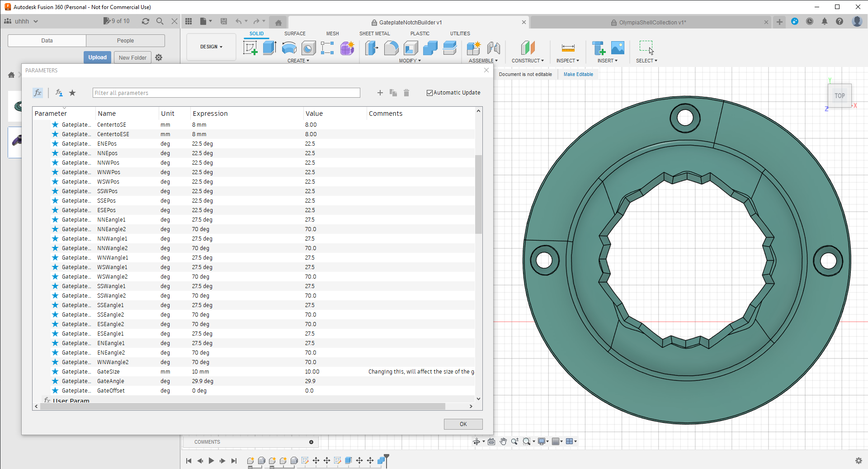Click the add user parameter plus icon
Viewport: 868px width, 469px height.
(x=380, y=93)
